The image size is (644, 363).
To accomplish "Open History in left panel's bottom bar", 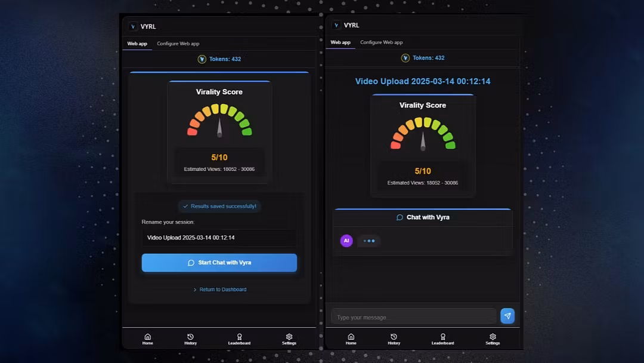I will 191,339.
